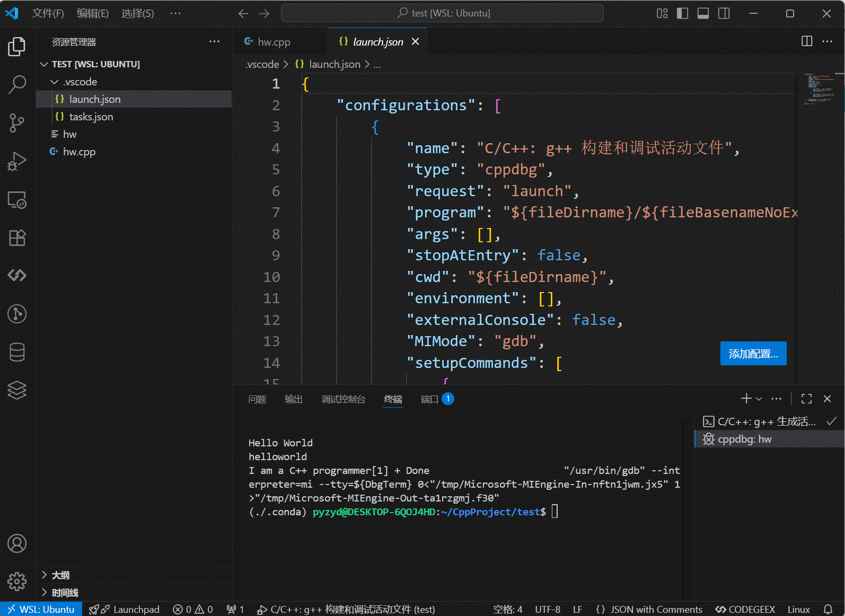The width and height of the screenshot is (845, 616).
Task: Go back with the left arrow
Action: [243, 13]
